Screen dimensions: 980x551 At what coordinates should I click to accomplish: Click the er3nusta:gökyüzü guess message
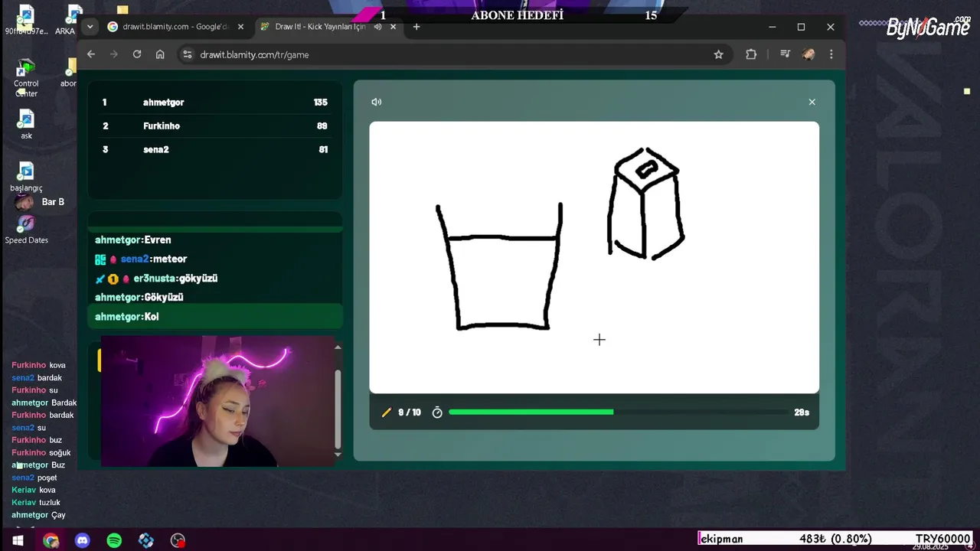[x=175, y=279]
